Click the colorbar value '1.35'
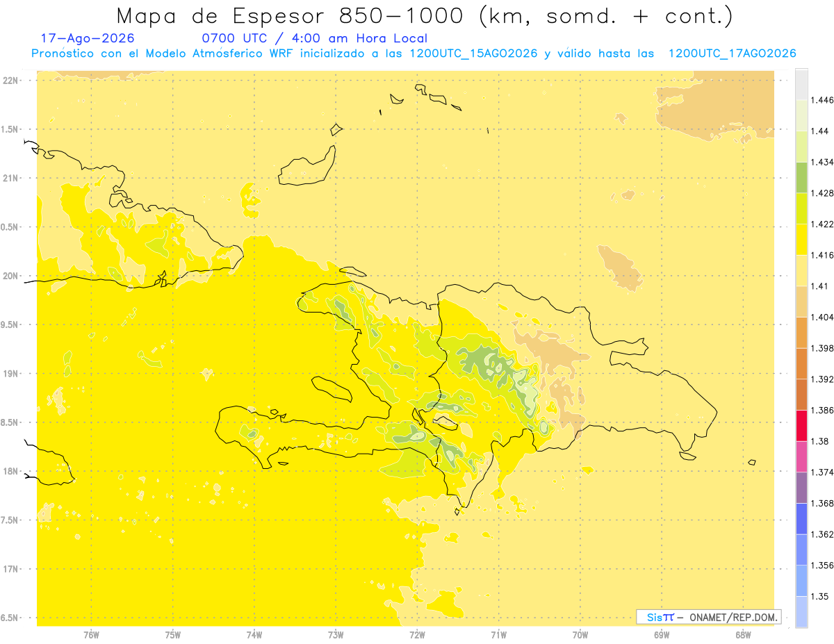This screenshot has width=834, height=644. (x=819, y=596)
